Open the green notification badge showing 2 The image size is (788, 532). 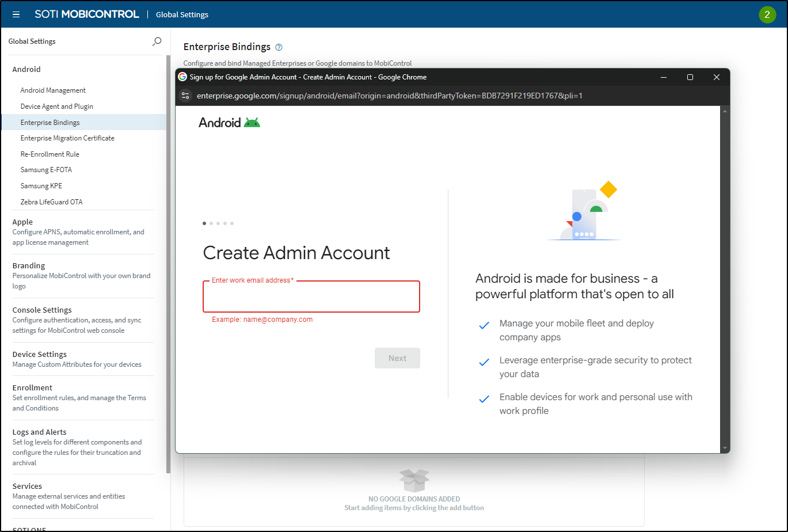pos(768,14)
